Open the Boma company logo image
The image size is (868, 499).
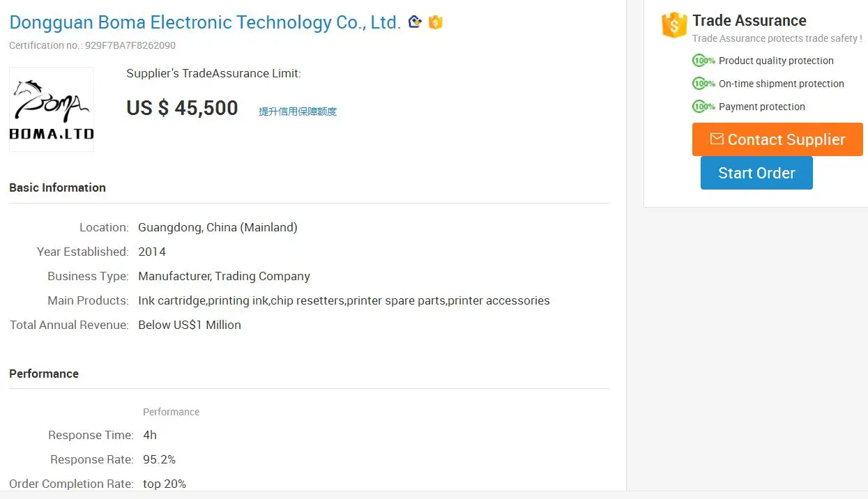52,109
